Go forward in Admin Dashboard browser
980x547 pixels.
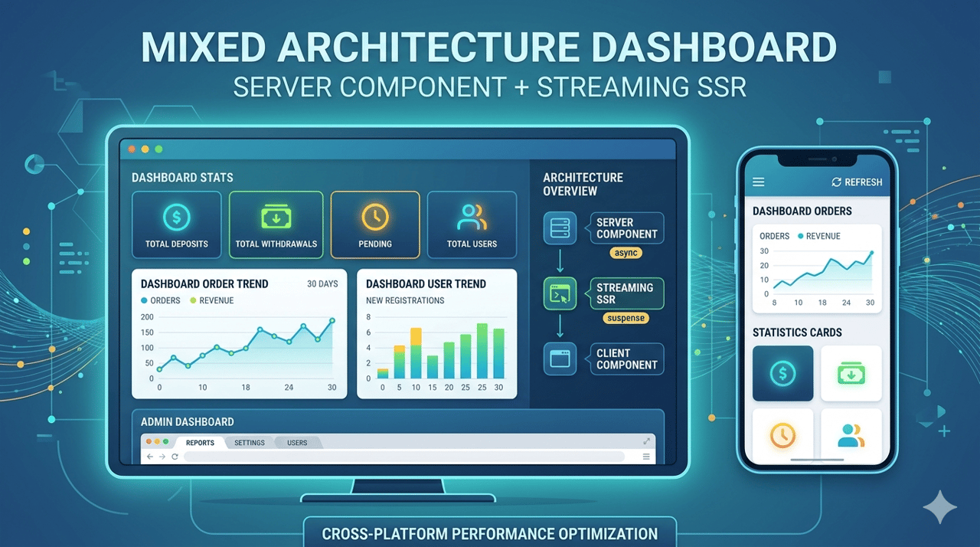click(162, 457)
